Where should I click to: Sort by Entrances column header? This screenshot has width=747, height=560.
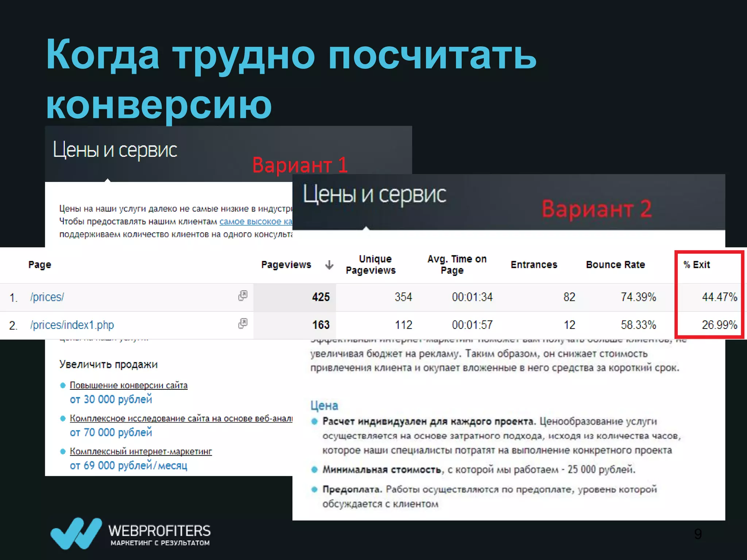(x=534, y=265)
